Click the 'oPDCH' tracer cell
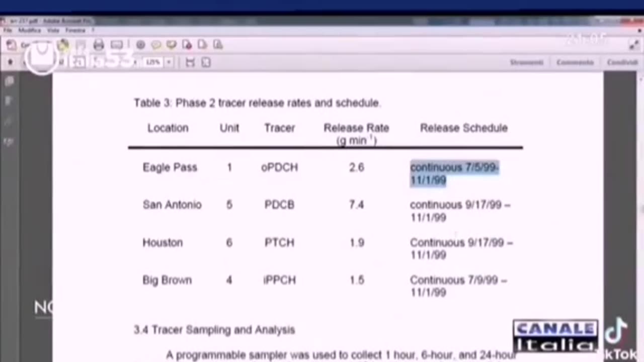 (279, 167)
